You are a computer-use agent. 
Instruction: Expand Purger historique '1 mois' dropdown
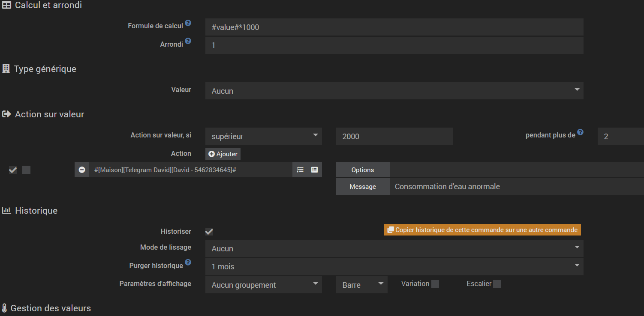(394, 266)
